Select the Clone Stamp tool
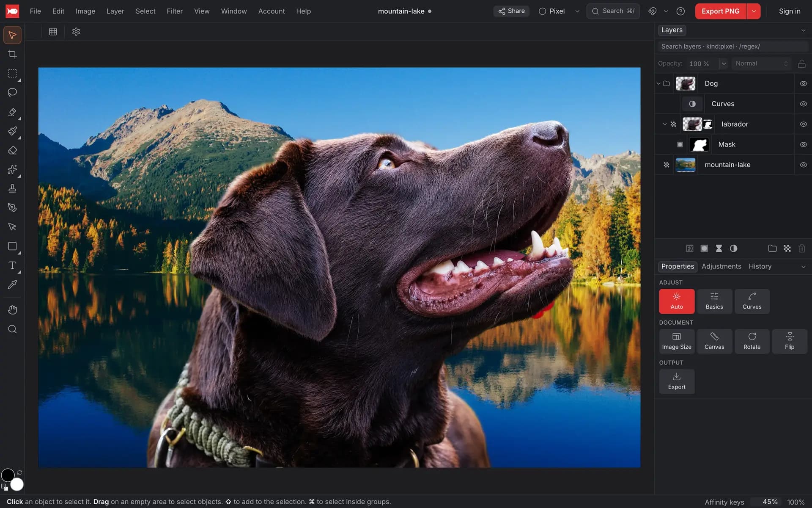This screenshot has height=508, width=812. point(12,188)
